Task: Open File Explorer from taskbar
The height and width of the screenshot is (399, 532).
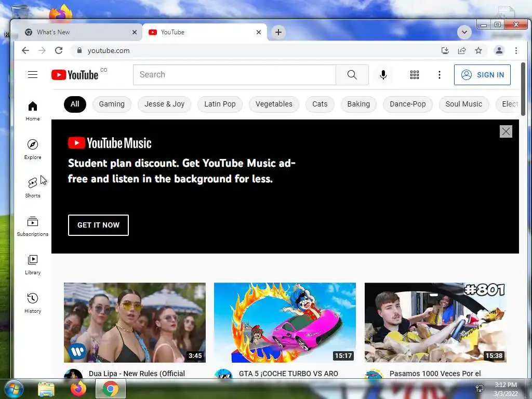Action: click(x=46, y=389)
